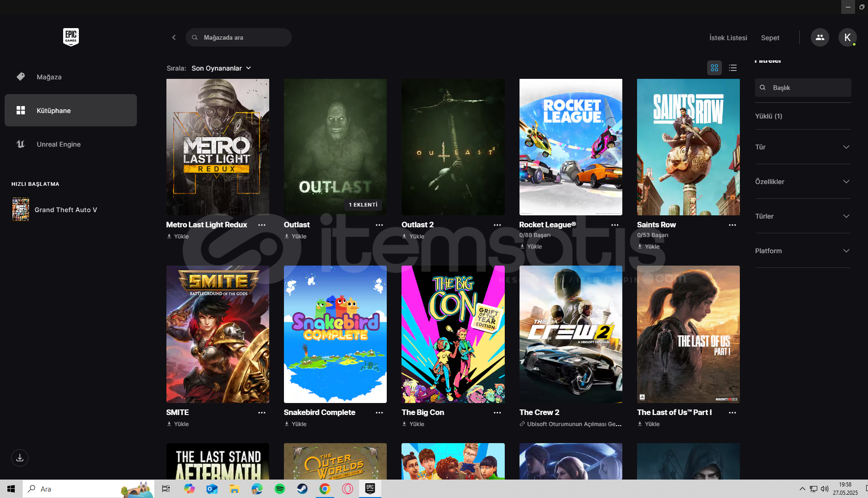The height and width of the screenshot is (498, 868).
Task: Open more options for Outlast 2
Action: click(x=497, y=225)
